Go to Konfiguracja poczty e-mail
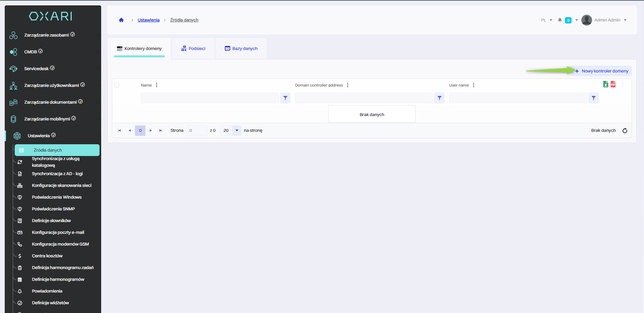Image resolution: width=644 pixels, height=313 pixels. (58, 232)
